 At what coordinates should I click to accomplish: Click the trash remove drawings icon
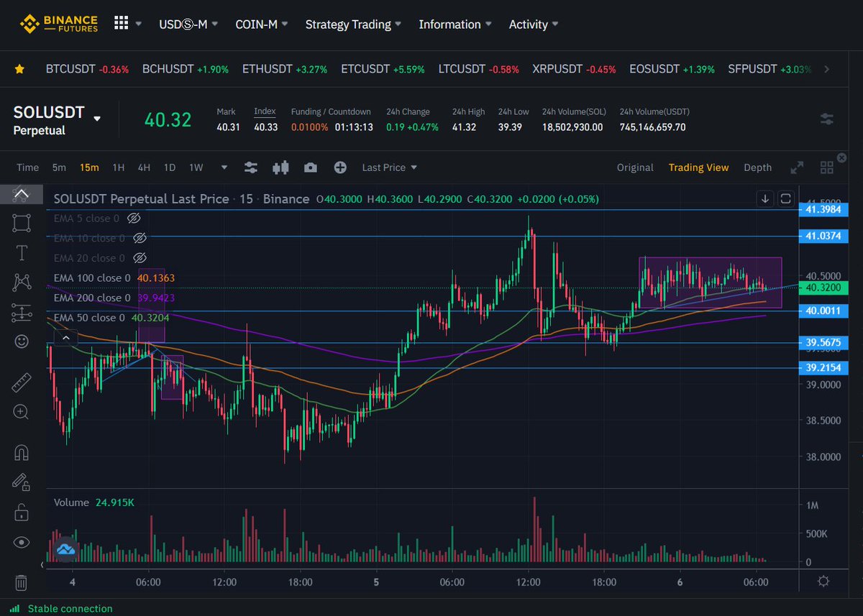[x=22, y=582]
